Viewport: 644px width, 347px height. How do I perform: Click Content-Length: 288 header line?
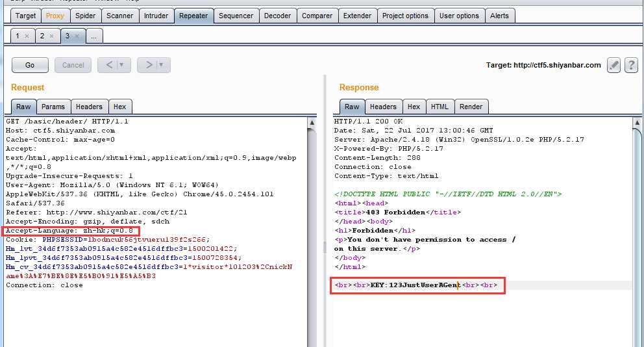click(377, 157)
